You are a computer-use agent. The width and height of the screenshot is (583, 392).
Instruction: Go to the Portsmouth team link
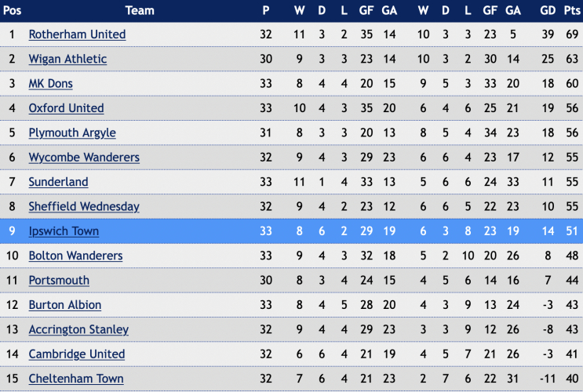tap(59, 280)
